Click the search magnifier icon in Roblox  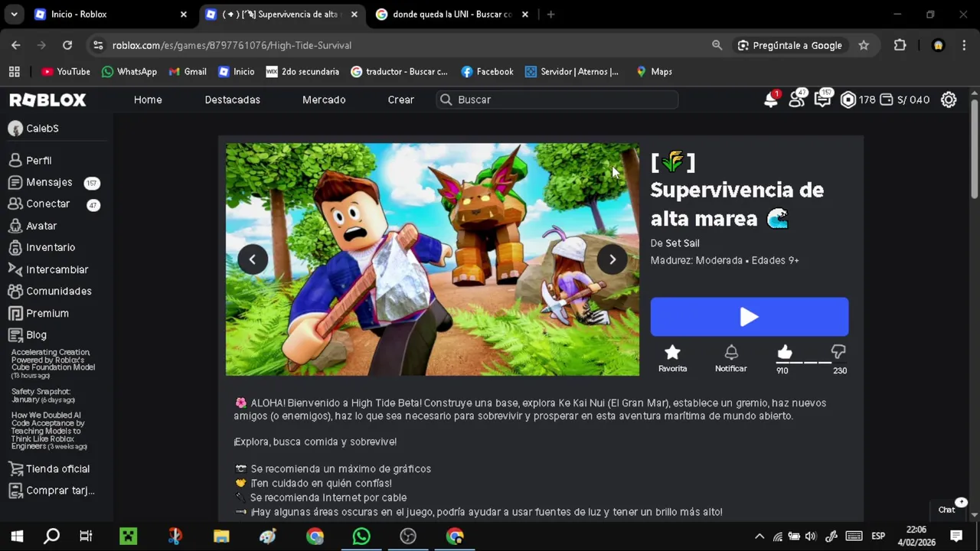pos(446,99)
